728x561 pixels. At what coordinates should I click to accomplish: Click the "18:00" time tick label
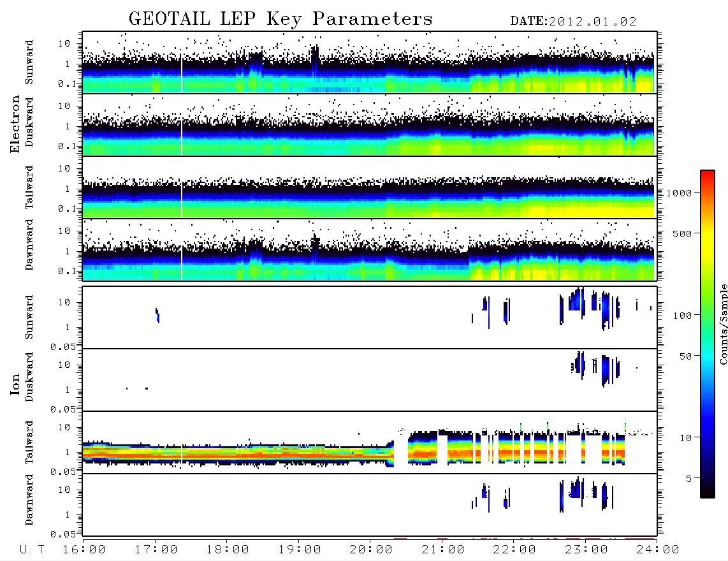[x=228, y=550]
